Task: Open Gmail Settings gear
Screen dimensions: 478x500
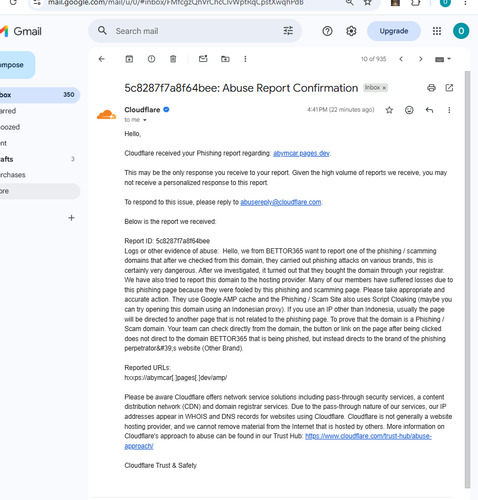Action: coord(351,31)
